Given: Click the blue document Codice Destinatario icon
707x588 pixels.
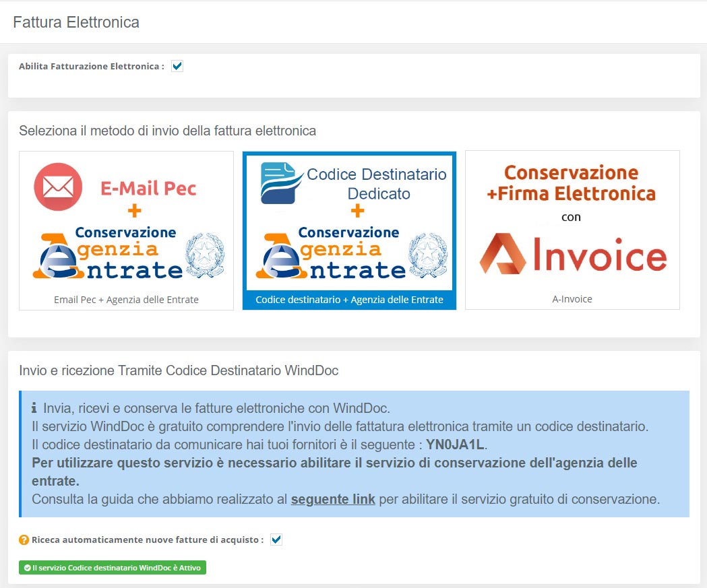Looking at the screenshot, I should tap(282, 183).
